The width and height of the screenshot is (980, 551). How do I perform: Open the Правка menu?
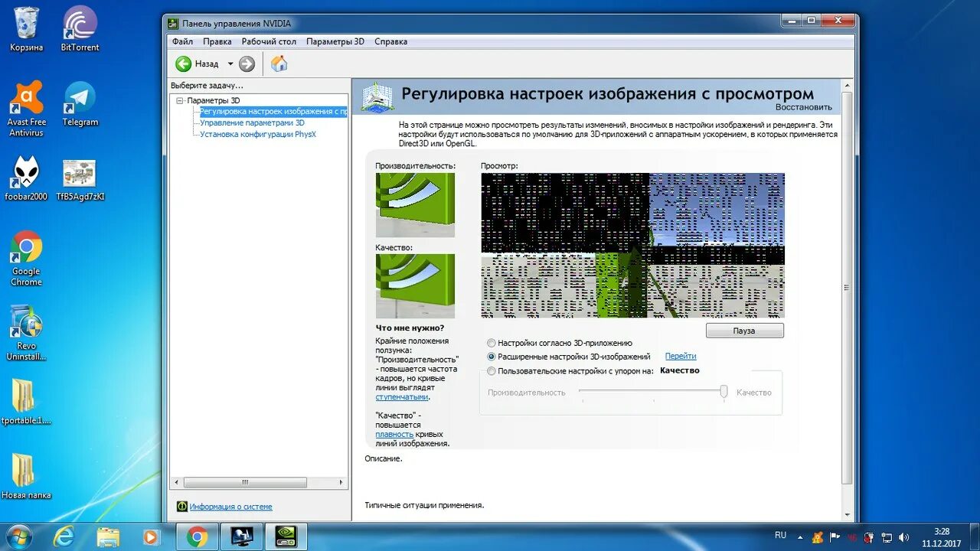217,41
